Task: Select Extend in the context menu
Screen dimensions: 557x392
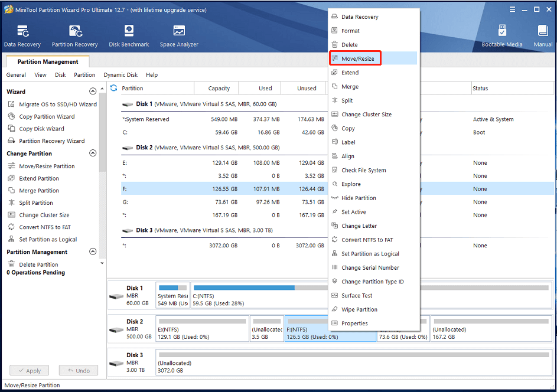Action: (373, 73)
